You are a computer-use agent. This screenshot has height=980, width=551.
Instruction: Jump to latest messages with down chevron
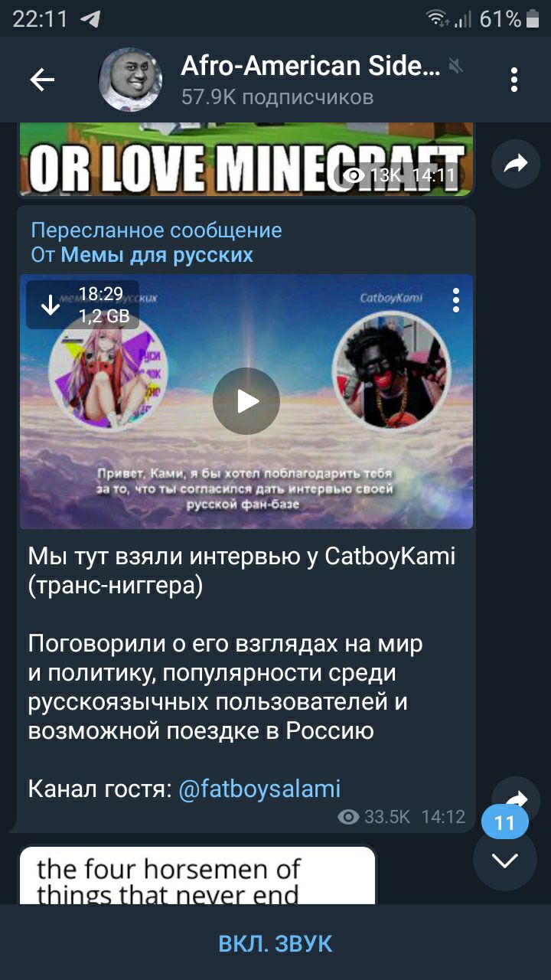coord(505,861)
